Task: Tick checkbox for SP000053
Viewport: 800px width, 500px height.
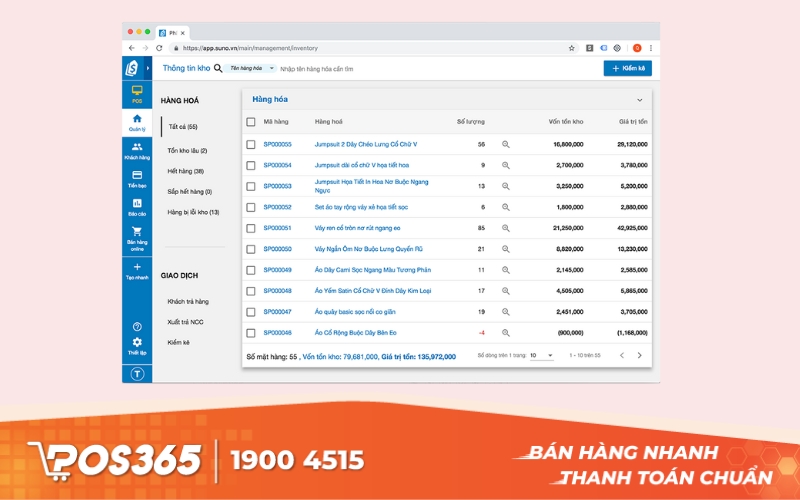Action: (251, 186)
